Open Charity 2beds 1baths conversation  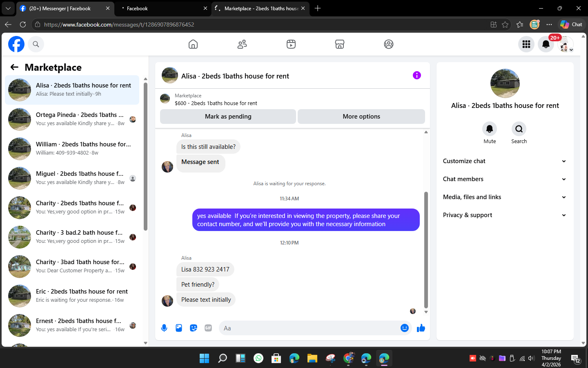[x=72, y=208]
